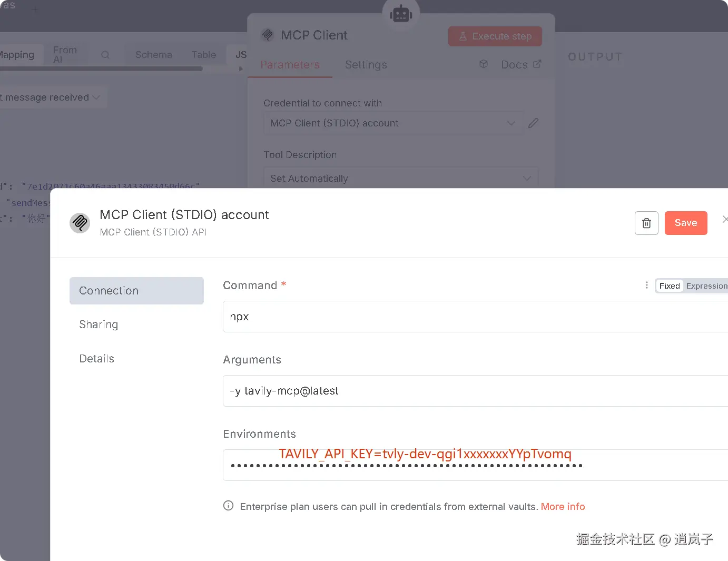Click the robot agent icon at top

coord(401,14)
